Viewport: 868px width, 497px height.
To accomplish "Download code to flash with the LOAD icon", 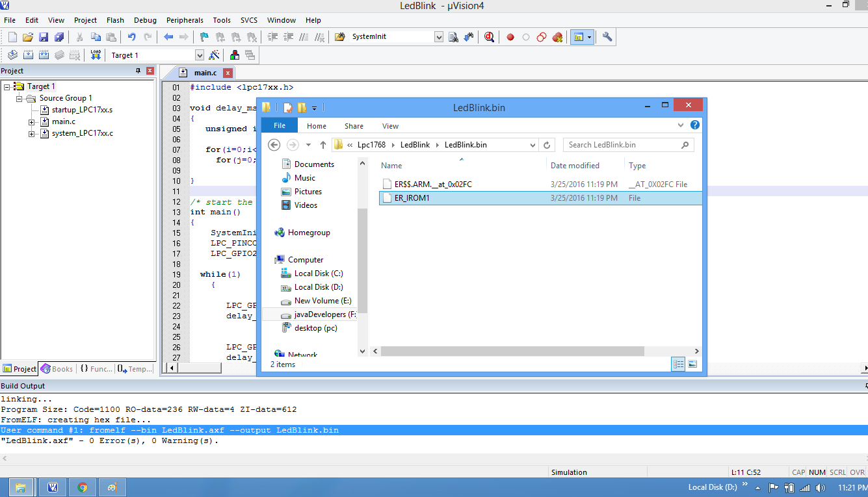I will (96, 55).
